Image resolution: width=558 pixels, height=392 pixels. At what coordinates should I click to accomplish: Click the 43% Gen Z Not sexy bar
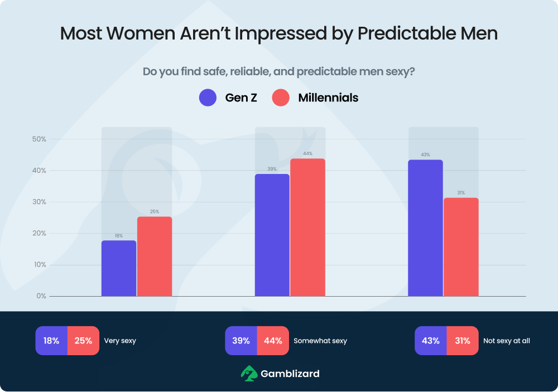click(426, 228)
